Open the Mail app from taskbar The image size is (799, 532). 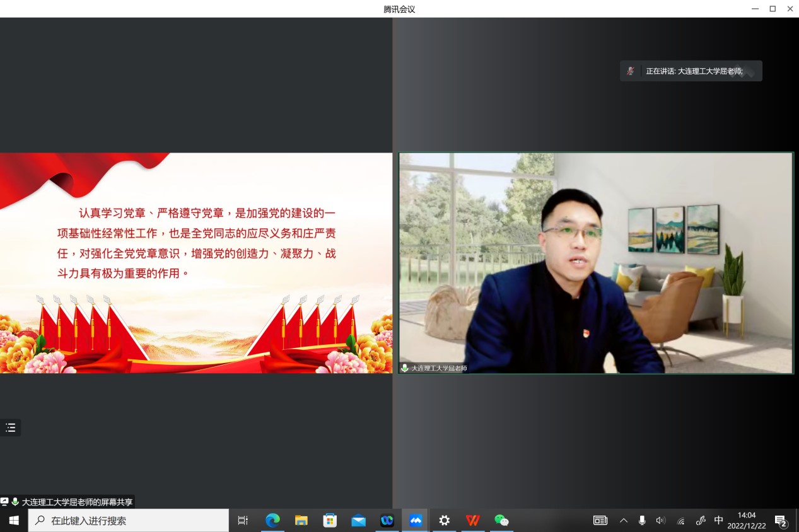click(x=358, y=521)
